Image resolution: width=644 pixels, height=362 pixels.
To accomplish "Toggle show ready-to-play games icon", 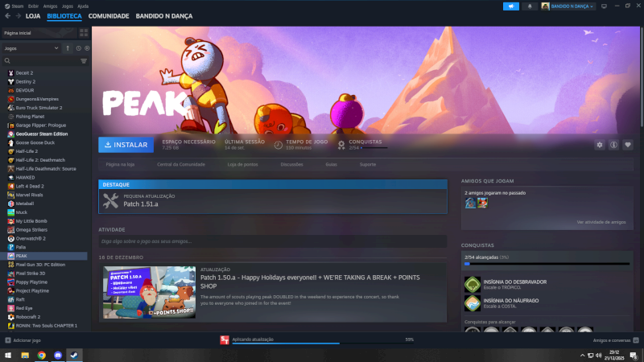I will pos(87,48).
